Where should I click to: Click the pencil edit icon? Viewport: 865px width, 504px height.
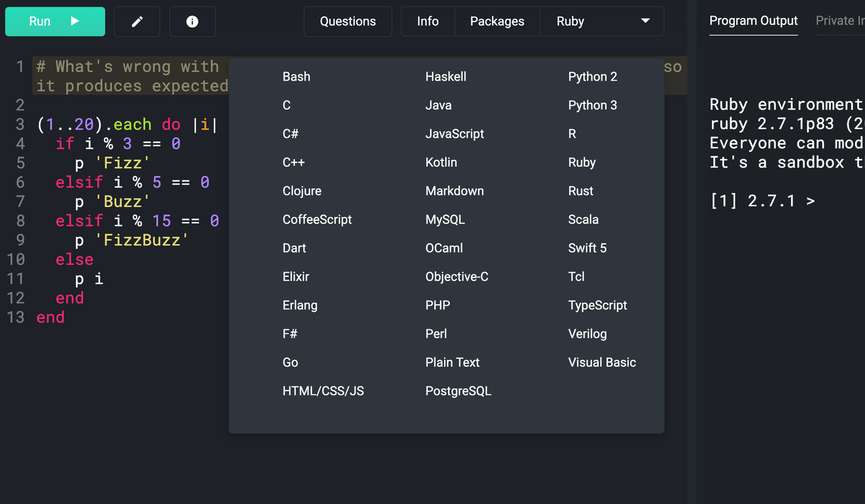coord(137,21)
